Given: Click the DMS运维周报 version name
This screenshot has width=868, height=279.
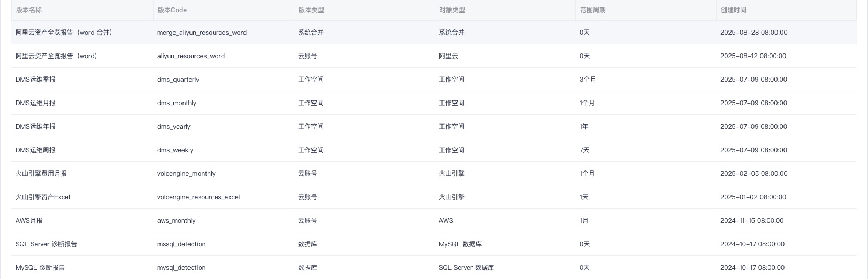Looking at the screenshot, I should (35, 150).
